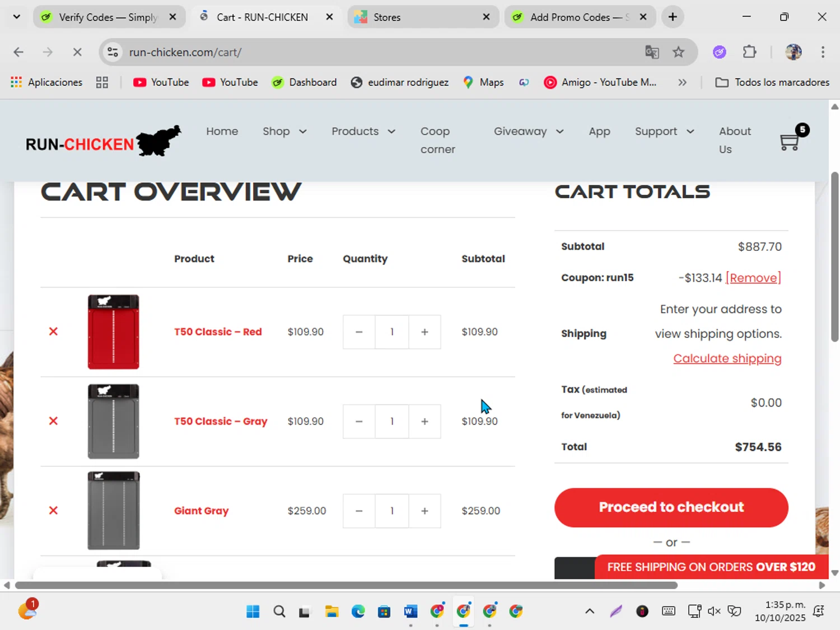Click the address bar URL

185,52
